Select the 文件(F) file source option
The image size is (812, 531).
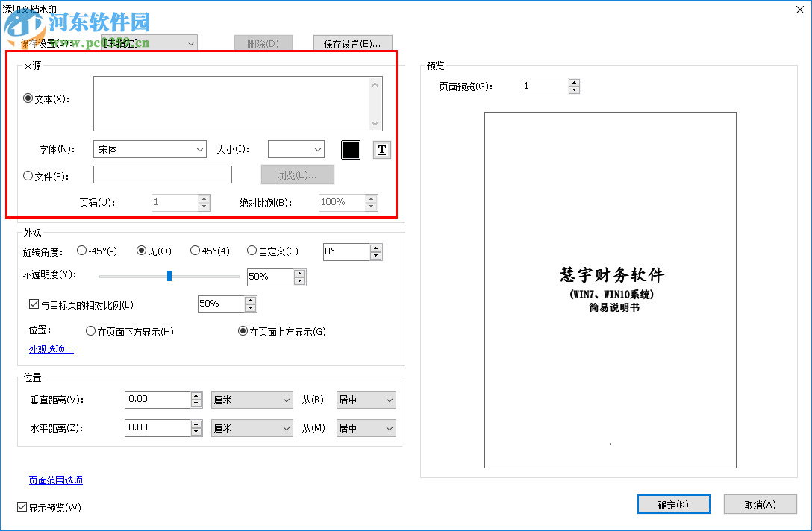[x=28, y=175]
